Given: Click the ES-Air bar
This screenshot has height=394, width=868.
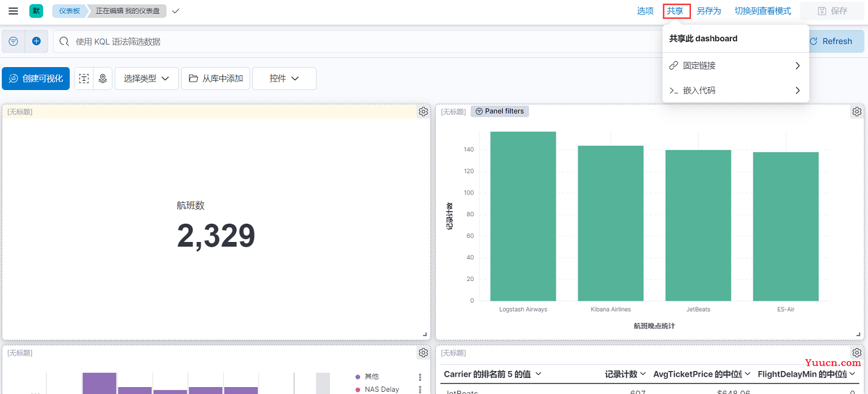Looking at the screenshot, I should 786,227.
